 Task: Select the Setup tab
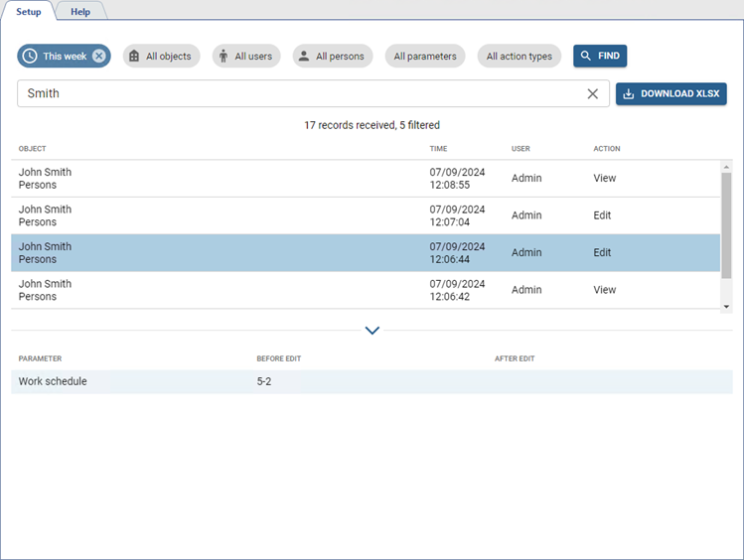tap(29, 12)
